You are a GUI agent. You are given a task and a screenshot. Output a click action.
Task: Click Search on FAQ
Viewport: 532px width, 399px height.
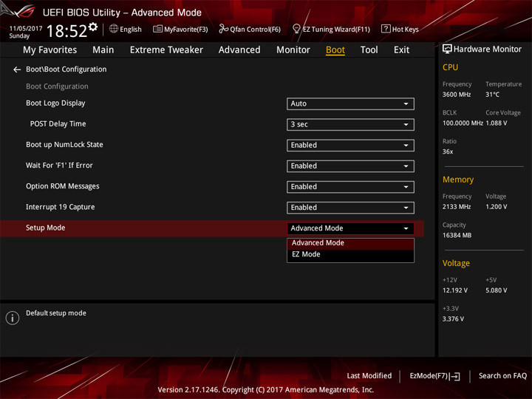pos(502,376)
